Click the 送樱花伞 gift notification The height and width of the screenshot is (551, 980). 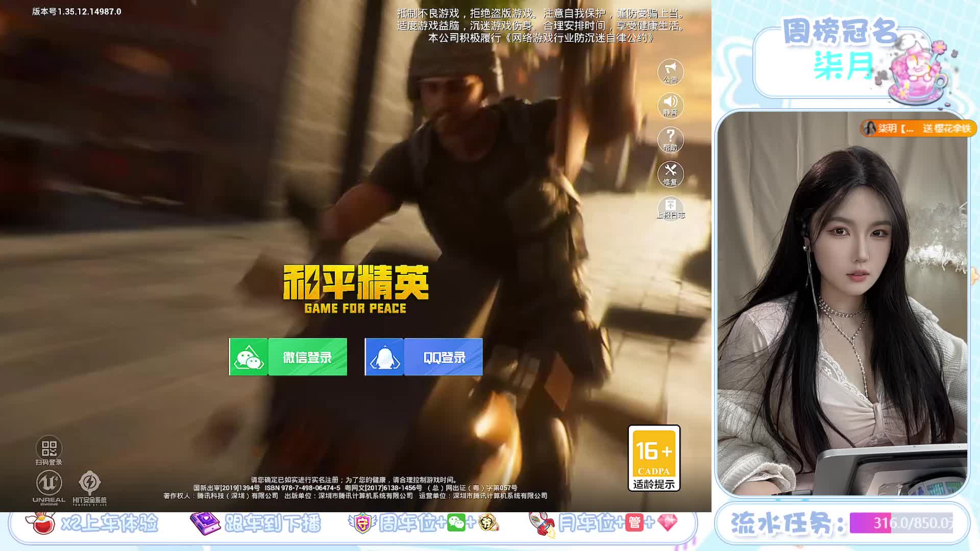click(x=919, y=128)
